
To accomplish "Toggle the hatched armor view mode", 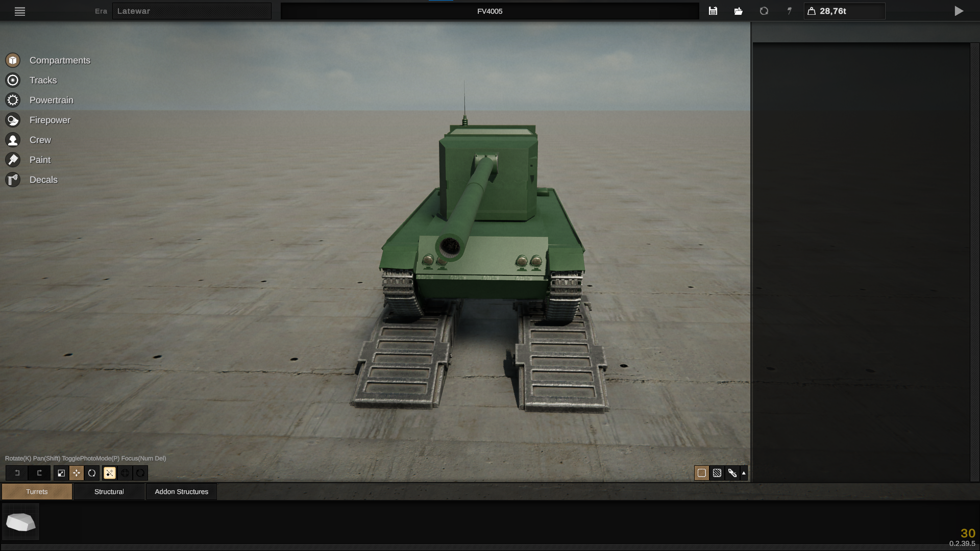I will click(x=717, y=473).
